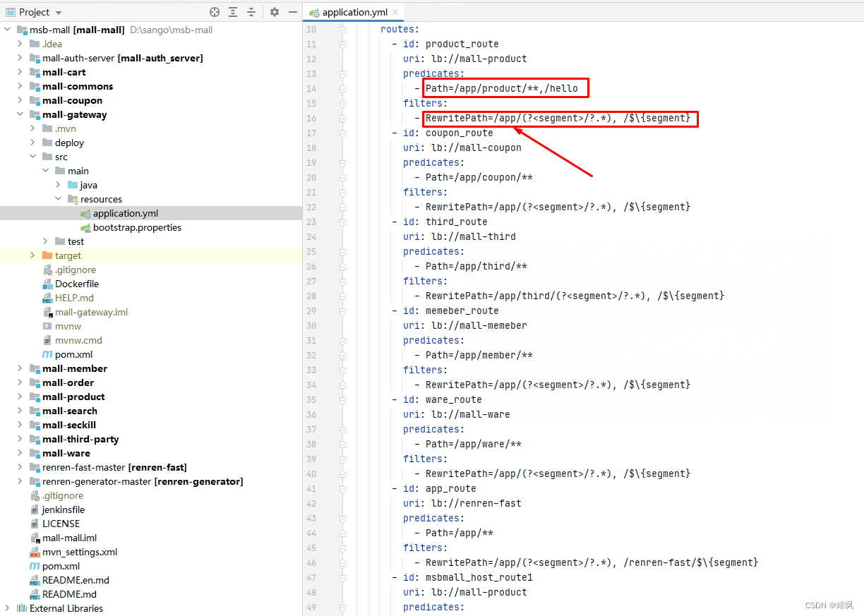Select the mall-search module

pos(70,411)
